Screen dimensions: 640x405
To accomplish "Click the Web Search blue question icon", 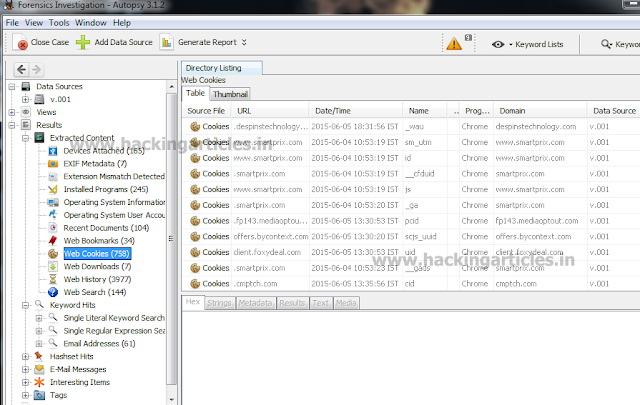I will click(53, 292).
